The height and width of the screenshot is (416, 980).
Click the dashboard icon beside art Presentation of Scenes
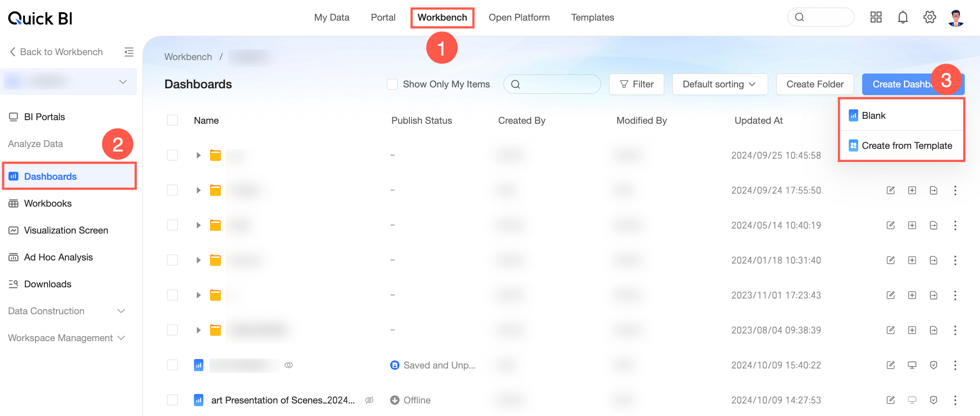click(x=198, y=400)
